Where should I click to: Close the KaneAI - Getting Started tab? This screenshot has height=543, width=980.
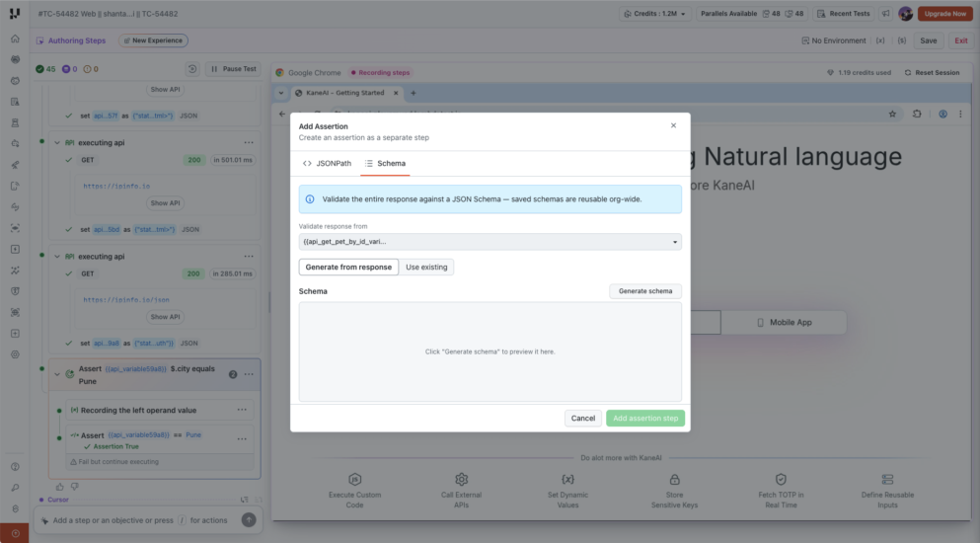(396, 93)
